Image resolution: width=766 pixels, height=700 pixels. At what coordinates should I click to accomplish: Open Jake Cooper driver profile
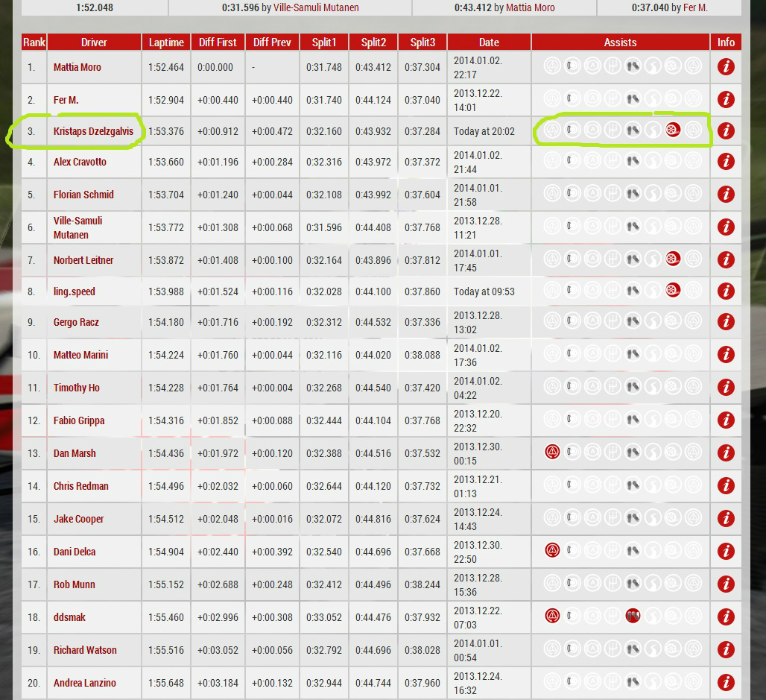(x=79, y=519)
